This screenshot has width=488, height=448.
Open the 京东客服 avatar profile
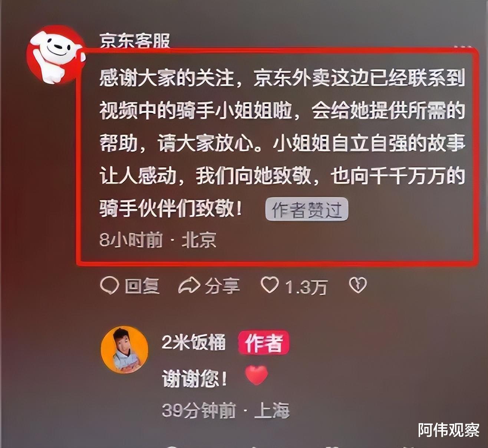tap(56, 55)
